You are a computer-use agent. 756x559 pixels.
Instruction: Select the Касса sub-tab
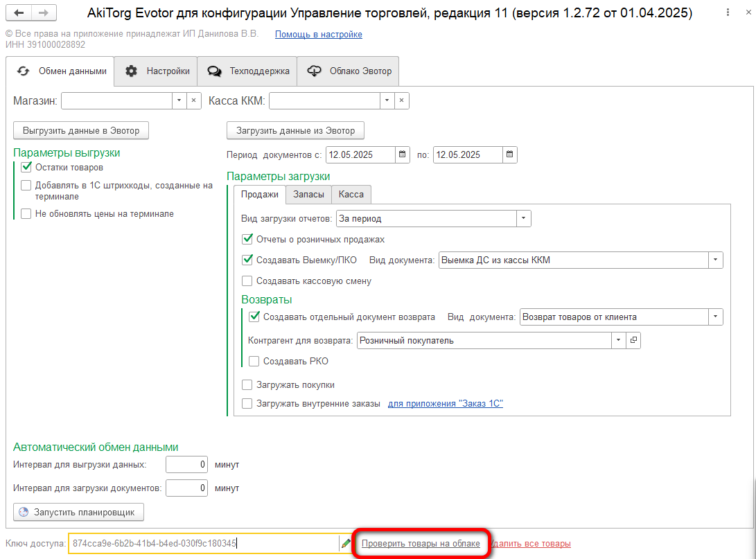pyautogui.click(x=351, y=194)
